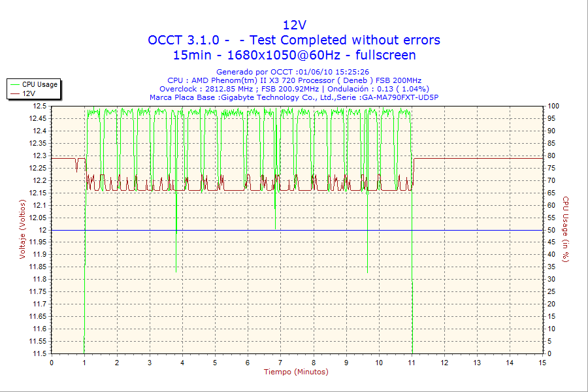Click the AMD Phenom II X3 720 CPU line
This screenshot has width=588, height=392.
click(x=294, y=80)
